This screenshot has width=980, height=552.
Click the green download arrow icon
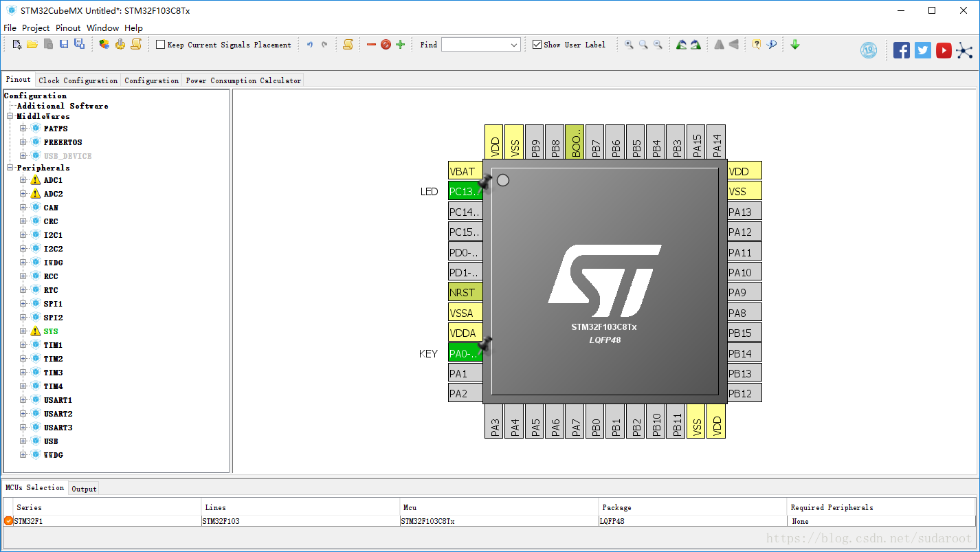795,45
